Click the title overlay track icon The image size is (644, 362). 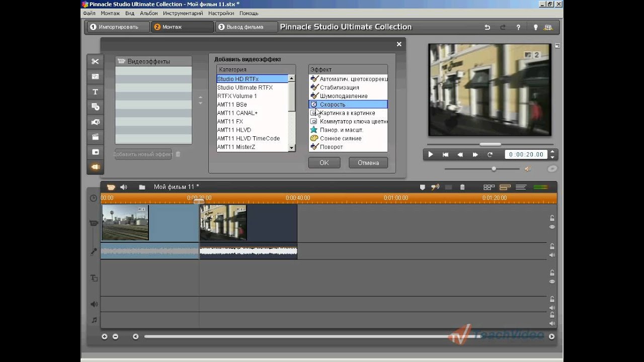[x=94, y=278]
